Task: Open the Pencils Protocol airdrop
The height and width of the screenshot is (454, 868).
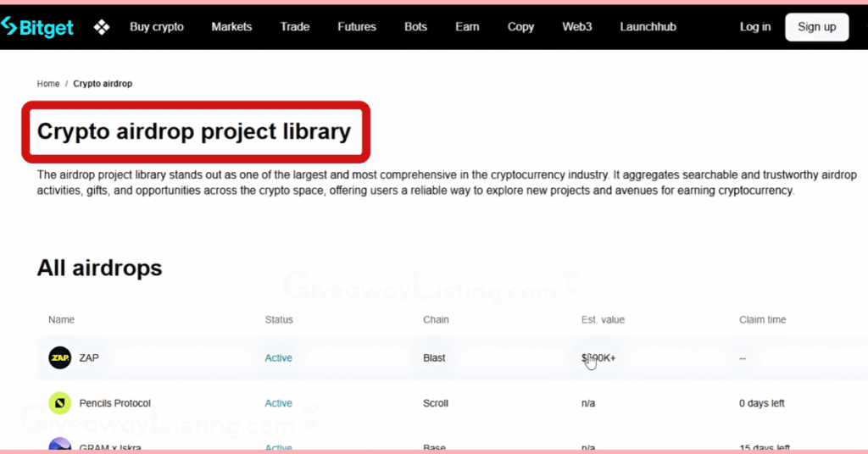Action: click(114, 403)
